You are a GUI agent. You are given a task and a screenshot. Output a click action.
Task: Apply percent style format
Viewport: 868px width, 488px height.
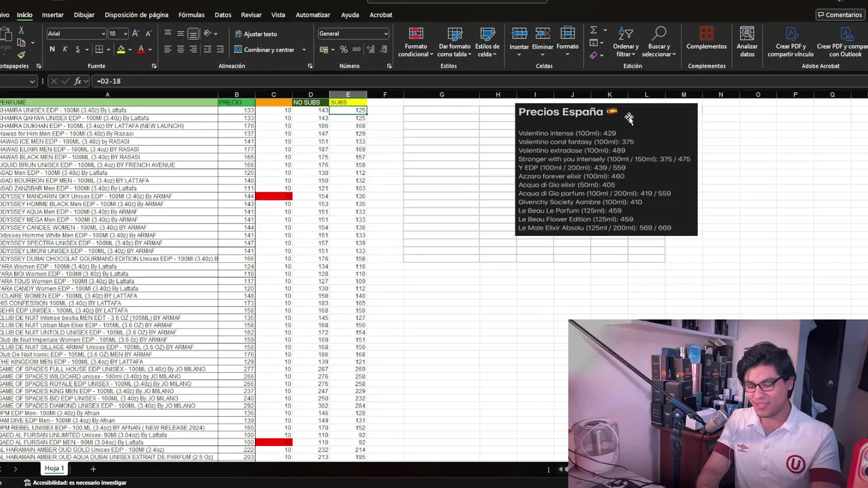[x=344, y=49]
